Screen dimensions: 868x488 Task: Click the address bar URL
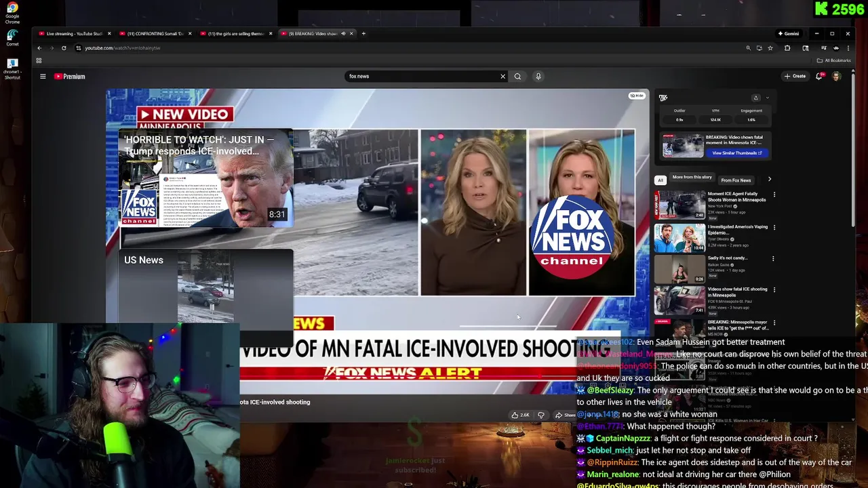[x=122, y=48]
